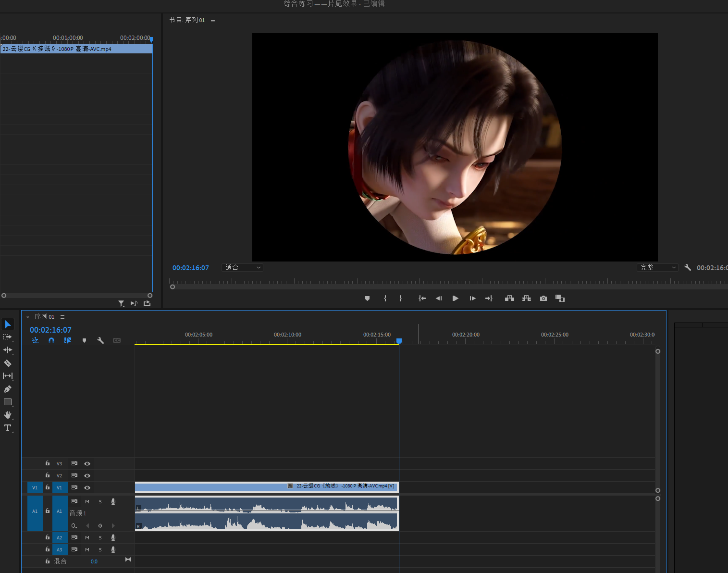This screenshot has height=573, width=728.
Task: Select the Pen tool
Action: (8, 389)
